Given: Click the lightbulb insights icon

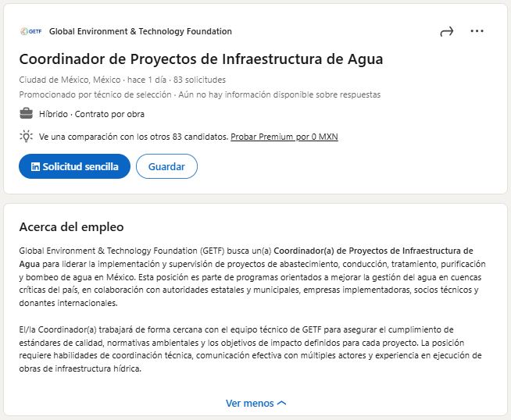Looking at the screenshot, I should (26, 137).
